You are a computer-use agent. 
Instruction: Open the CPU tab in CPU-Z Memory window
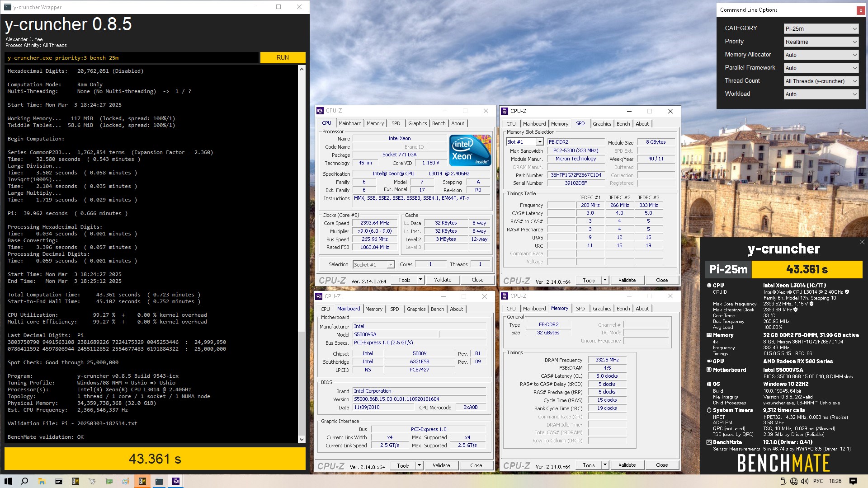pyautogui.click(x=511, y=309)
